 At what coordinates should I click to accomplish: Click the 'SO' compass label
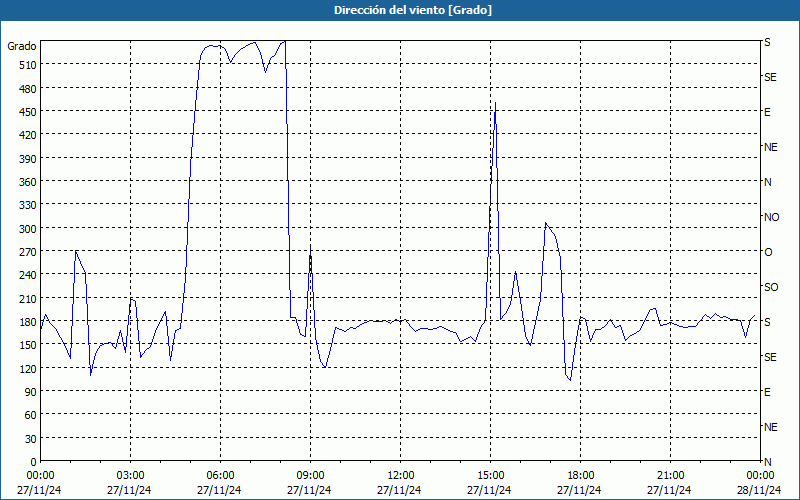coord(771,287)
